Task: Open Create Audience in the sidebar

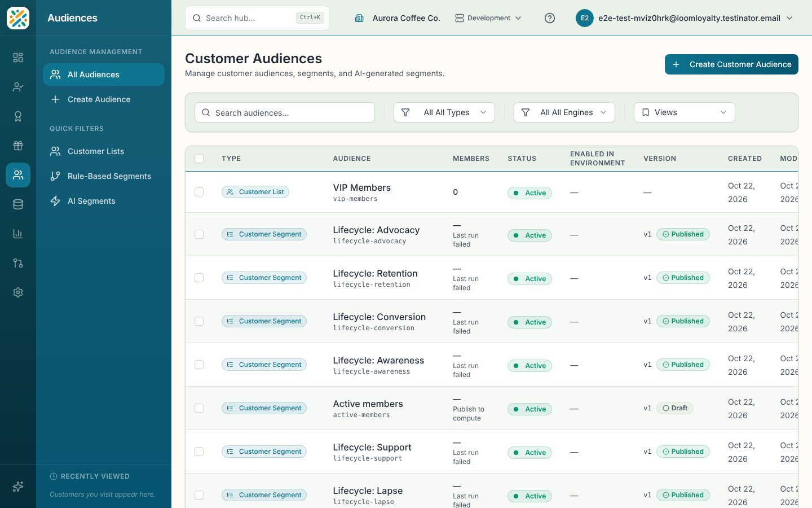Action: (x=104, y=99)
